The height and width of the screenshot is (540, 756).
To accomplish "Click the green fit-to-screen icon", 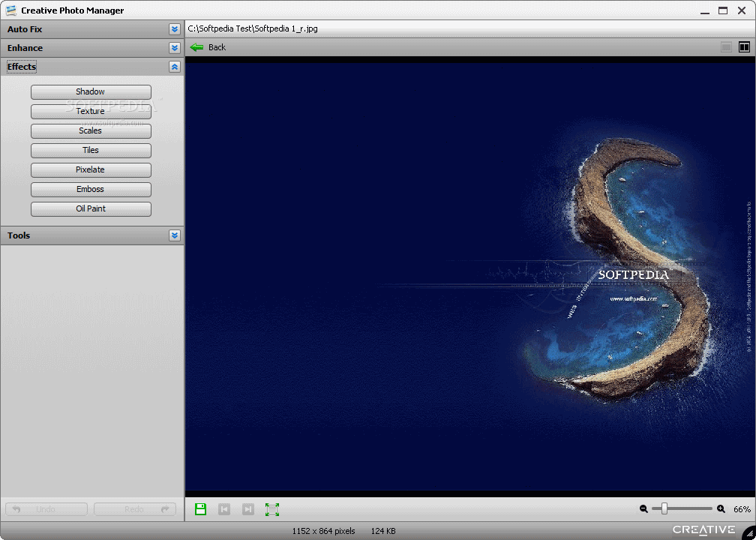I will [x=272, y=509].
